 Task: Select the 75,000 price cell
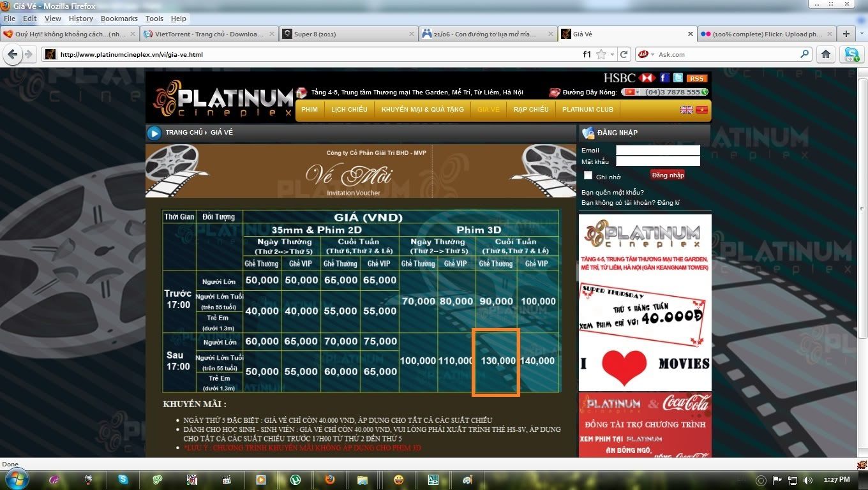380,341
